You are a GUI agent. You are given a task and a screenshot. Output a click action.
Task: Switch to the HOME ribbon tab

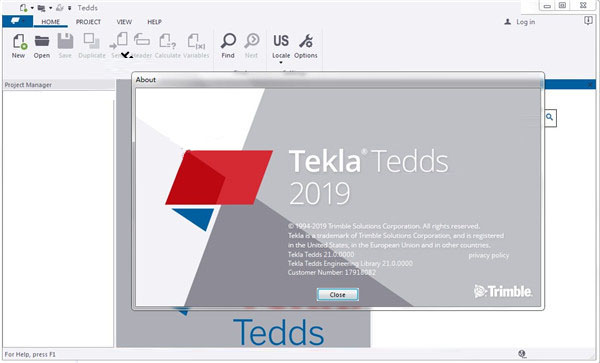point(51,22)
